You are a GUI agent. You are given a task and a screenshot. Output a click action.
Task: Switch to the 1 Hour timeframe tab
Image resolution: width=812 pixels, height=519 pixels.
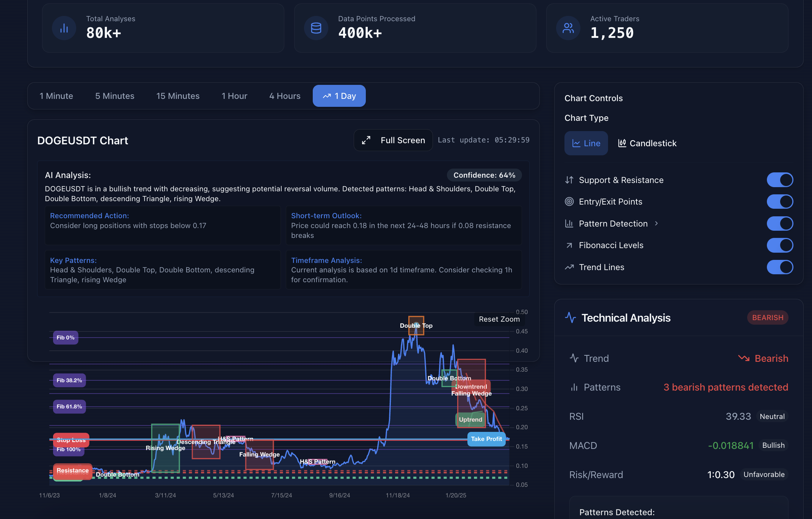tap(234, 96)
